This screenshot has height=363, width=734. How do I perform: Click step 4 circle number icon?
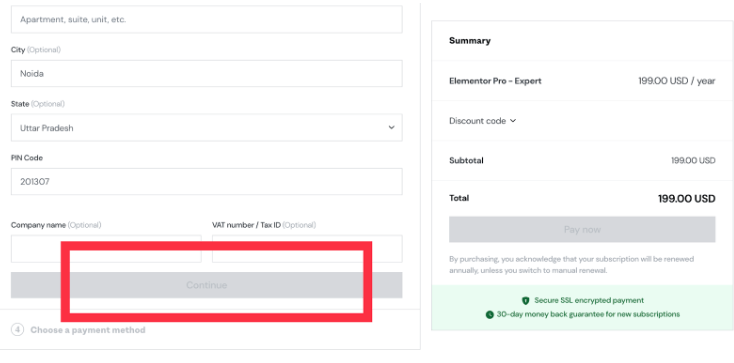[17, 330]
